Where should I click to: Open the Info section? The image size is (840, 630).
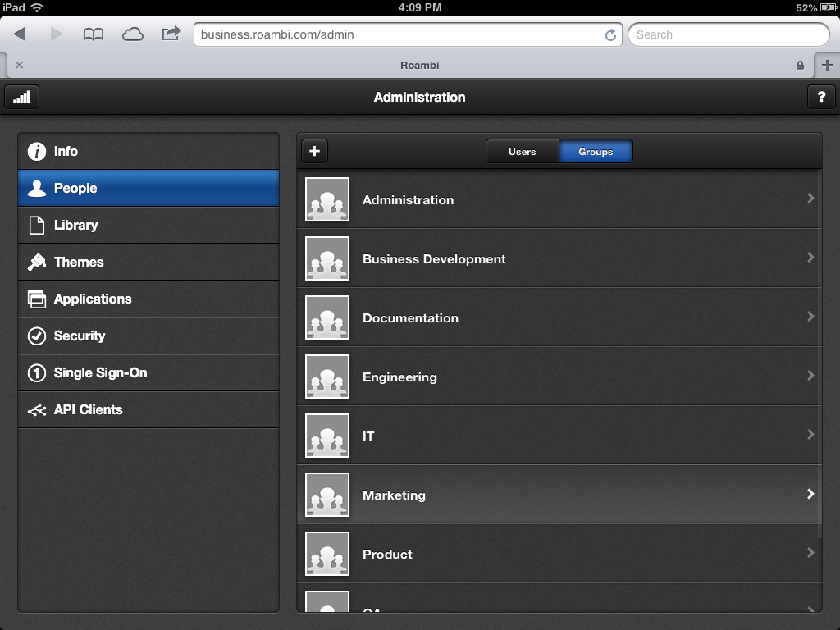148,151
